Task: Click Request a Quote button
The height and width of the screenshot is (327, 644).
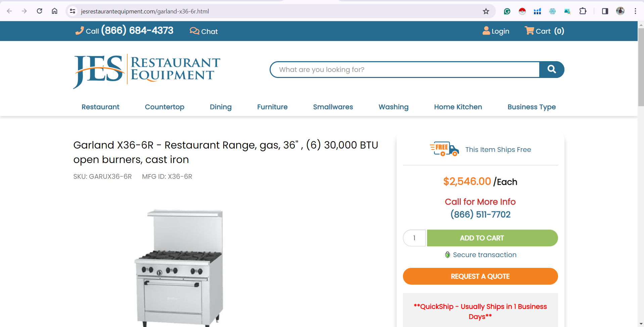Action: pyautogui.click(x=480, y=276)
